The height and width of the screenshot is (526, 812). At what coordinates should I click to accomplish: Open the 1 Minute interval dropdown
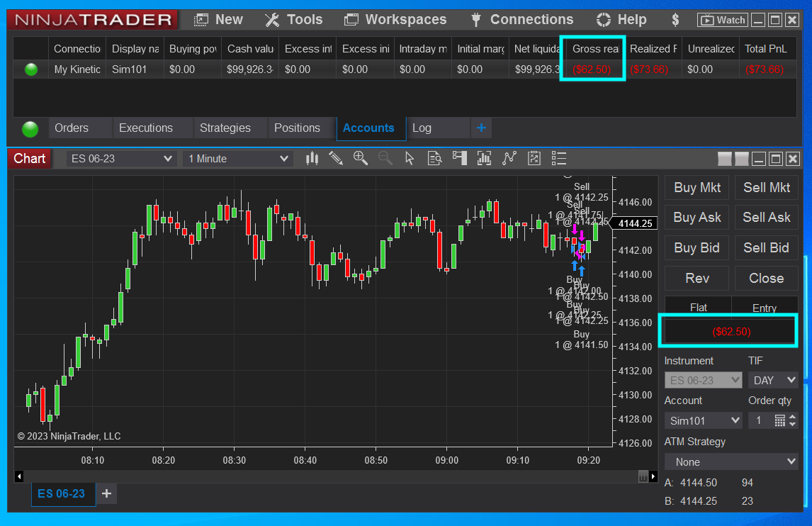pyautogui.click(x=237, y=159)
